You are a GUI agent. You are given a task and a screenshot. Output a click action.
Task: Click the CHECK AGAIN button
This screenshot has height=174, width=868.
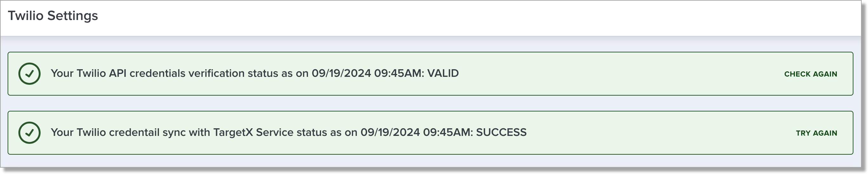tap(810, 74)
